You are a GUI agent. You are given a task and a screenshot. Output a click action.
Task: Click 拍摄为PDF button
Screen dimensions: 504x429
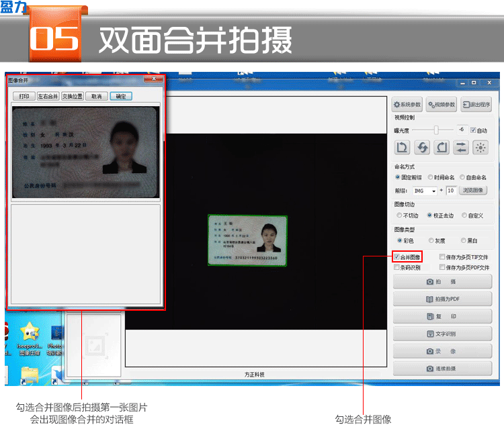[442, 299]
